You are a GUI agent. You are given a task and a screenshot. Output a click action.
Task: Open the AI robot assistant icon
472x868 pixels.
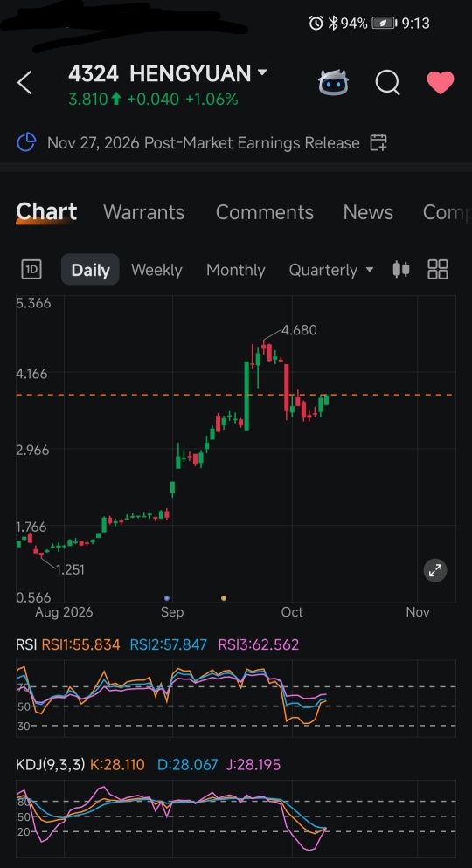[333, 82]
